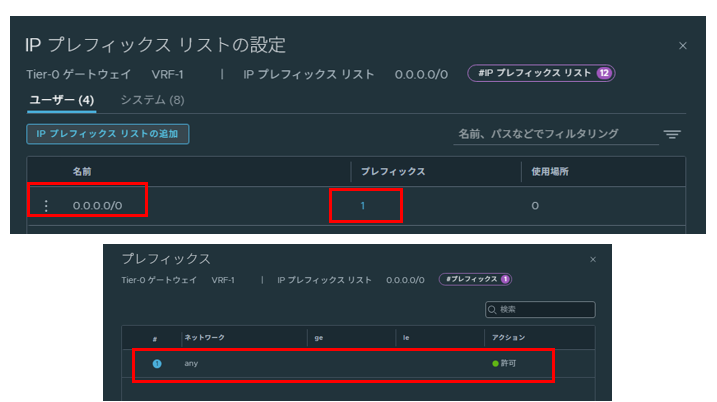Switch to the ユーザー (4) tab
This screenshot has height=402, width=717.
tap(62, 100)
